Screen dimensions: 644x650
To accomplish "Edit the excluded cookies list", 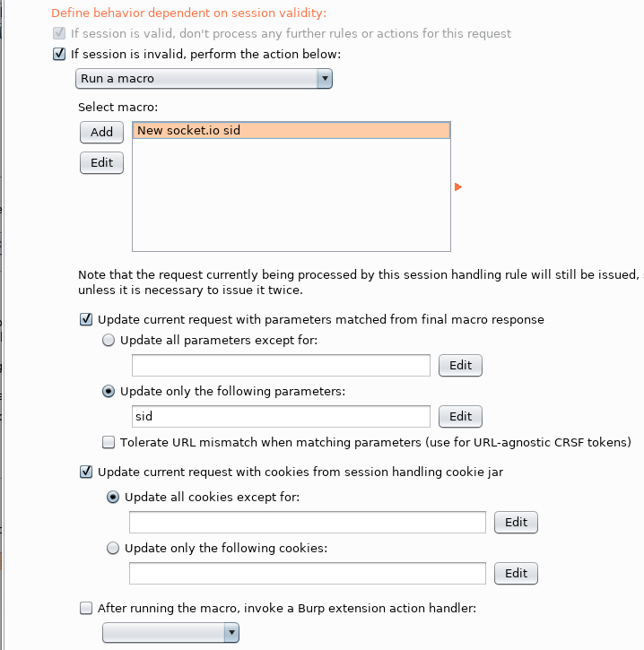I will (516, 523).
